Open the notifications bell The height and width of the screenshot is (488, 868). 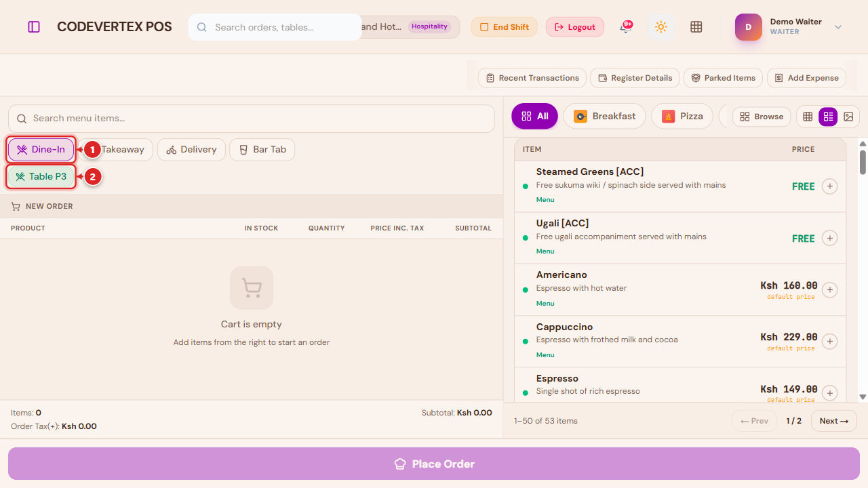625,27
